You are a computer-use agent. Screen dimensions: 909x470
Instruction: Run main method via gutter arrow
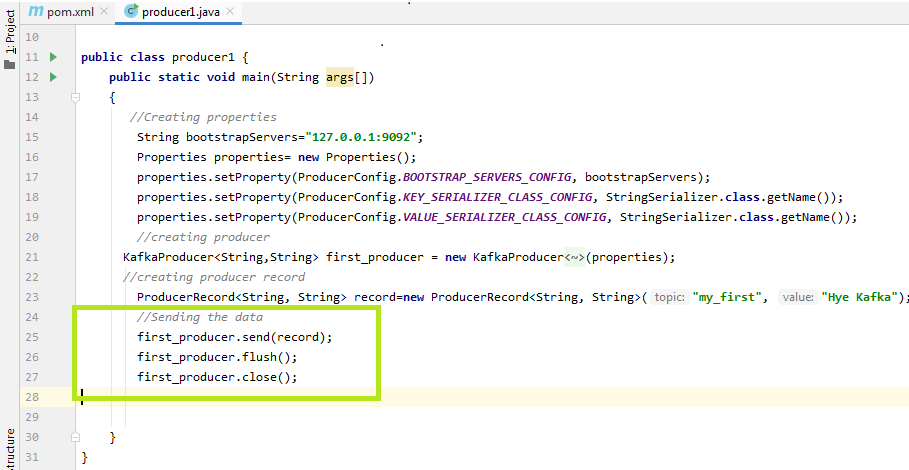pos(53,76)
